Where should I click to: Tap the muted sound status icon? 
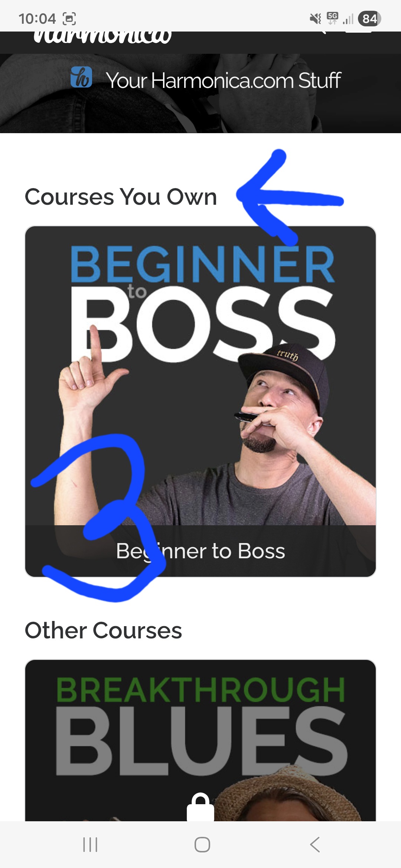click(315, 18)
